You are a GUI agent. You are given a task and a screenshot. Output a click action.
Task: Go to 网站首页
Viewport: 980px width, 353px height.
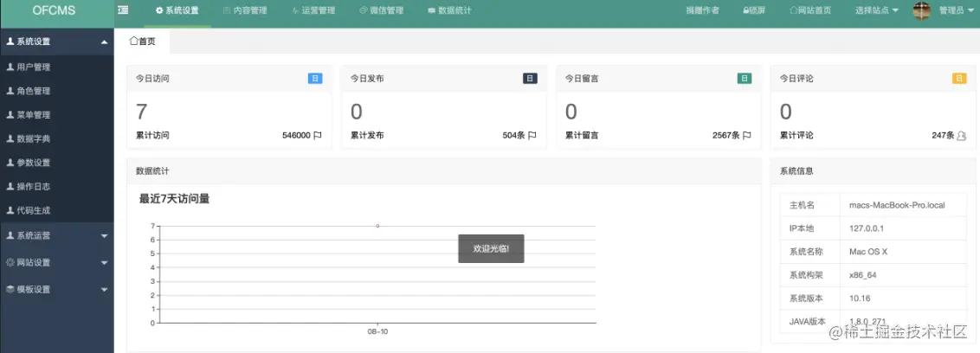810,10
